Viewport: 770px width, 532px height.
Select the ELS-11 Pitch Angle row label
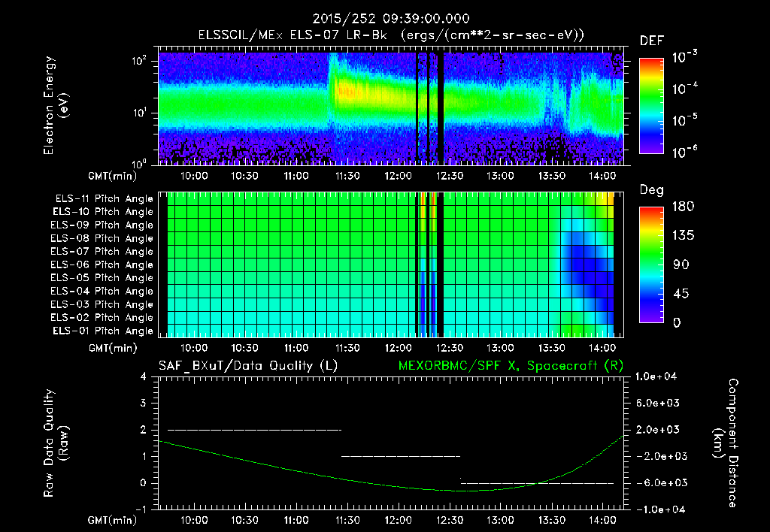[x=104, y=199]
